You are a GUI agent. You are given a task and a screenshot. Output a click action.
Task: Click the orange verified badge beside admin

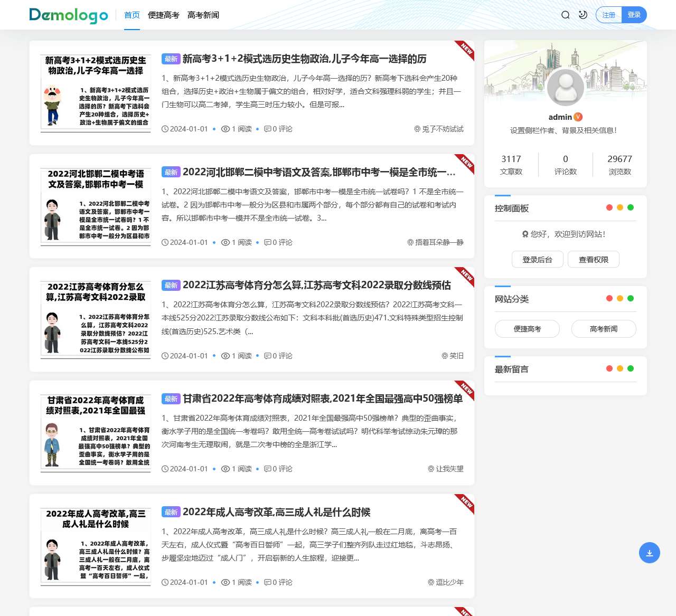(578, 117)
